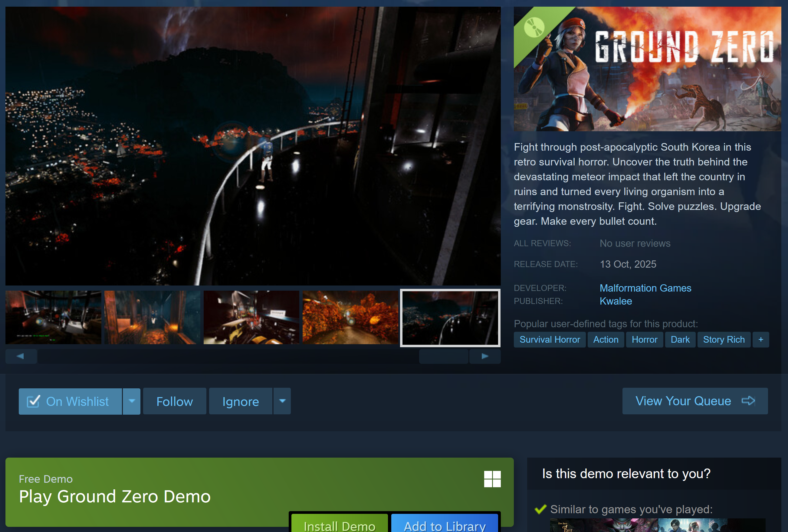Image resolution: width=788 pixels, height=532 pixels.
Task: Click the green demo disc badge icon
Action: [534, 27]
